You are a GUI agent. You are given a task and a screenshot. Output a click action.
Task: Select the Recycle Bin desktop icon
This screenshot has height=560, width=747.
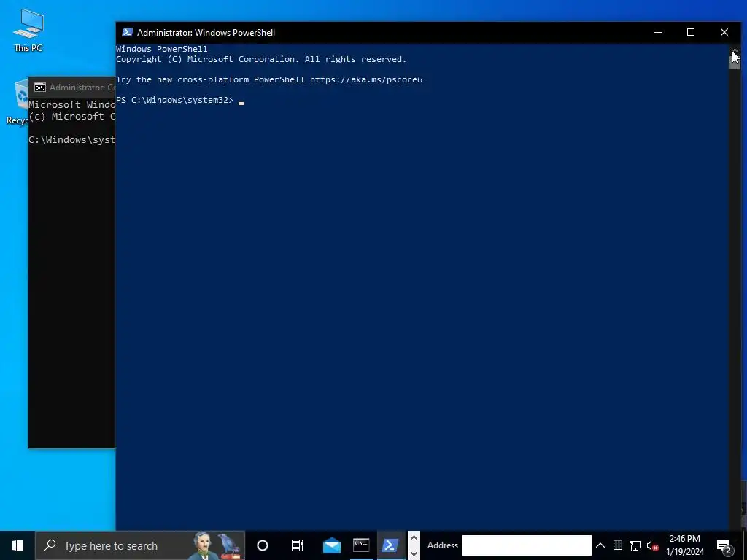[18, 102]
